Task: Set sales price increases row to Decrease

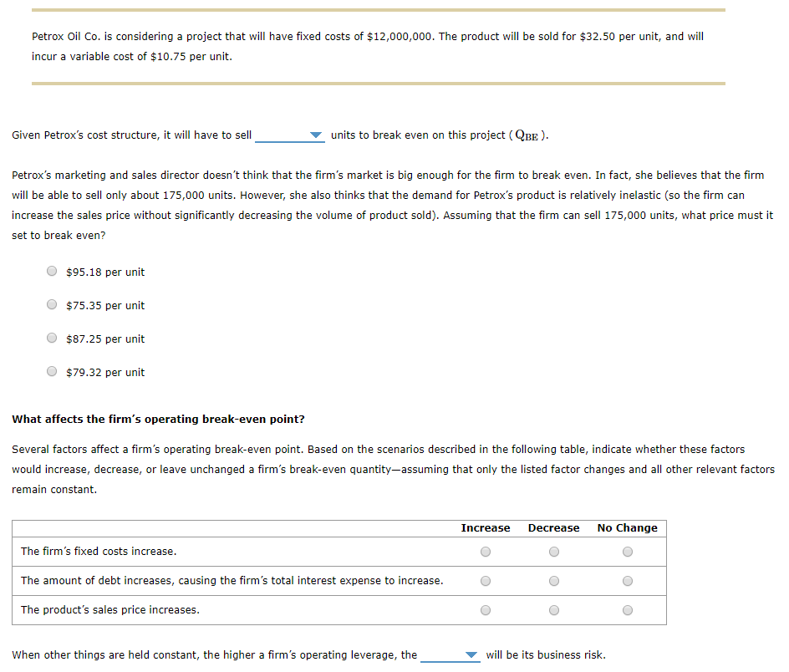Action: pos(554,610)
